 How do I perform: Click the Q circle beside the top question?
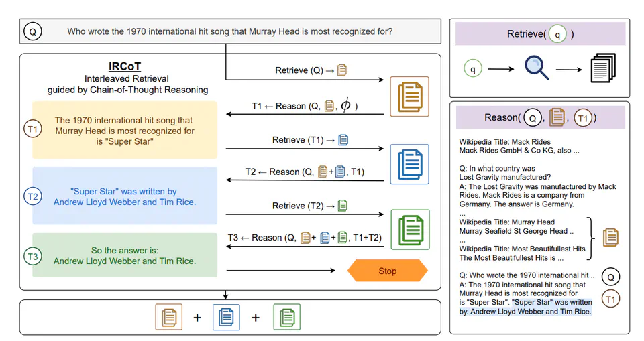click(32, 31)
